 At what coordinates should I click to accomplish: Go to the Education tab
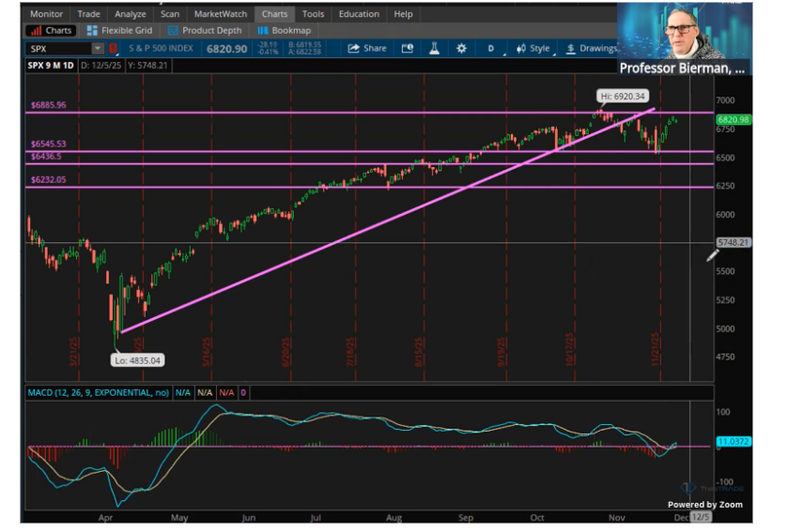359,14
